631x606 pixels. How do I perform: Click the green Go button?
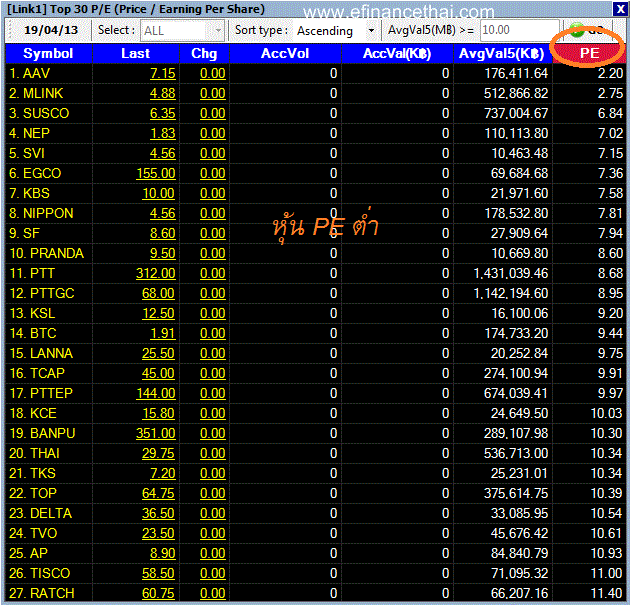pos(587,31)
